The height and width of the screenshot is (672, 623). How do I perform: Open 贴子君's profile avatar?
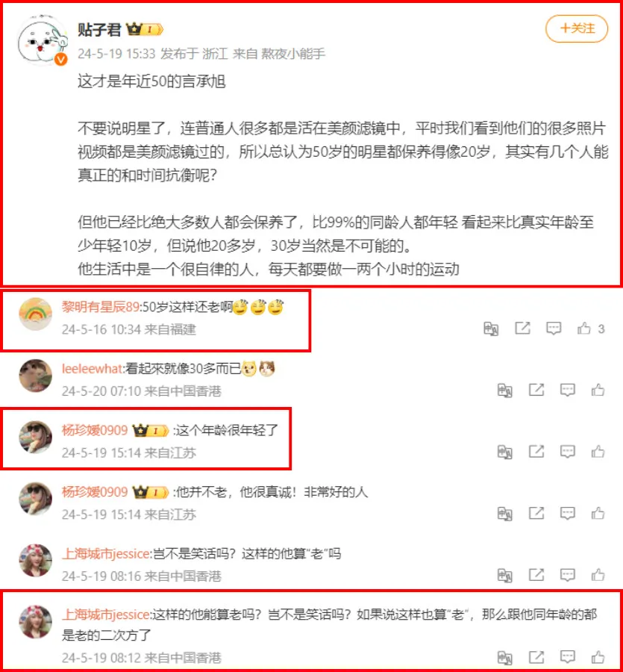pos(42,42)
